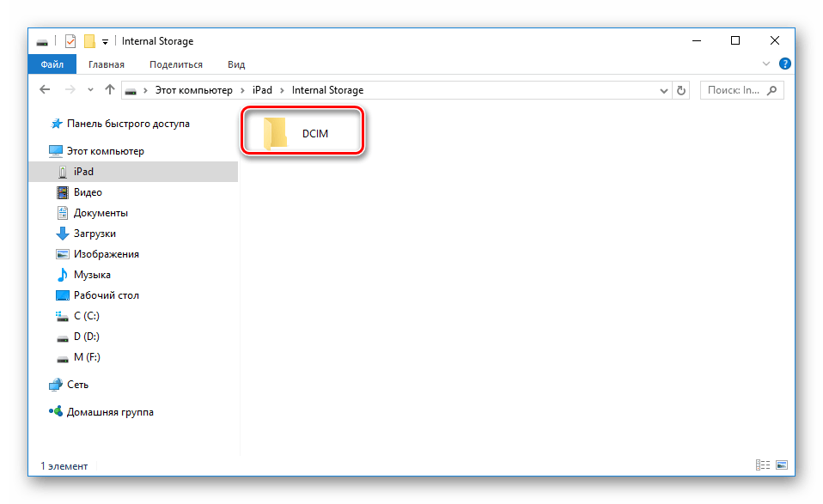Open the Поделиться ribbon tab

tap(176, 64)
